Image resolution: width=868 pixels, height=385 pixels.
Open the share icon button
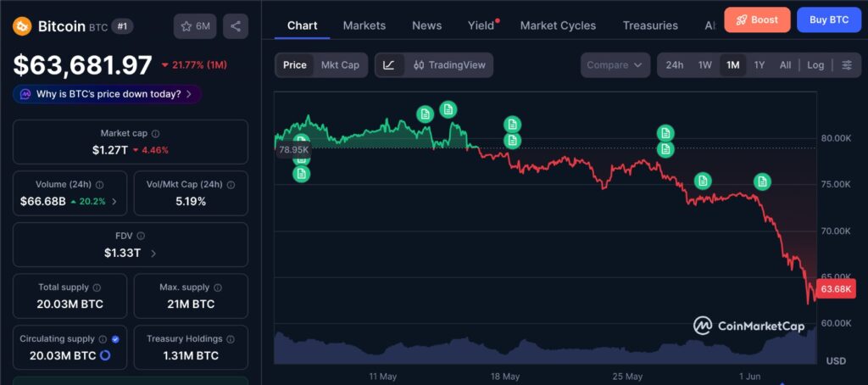[x=236, y=26]
